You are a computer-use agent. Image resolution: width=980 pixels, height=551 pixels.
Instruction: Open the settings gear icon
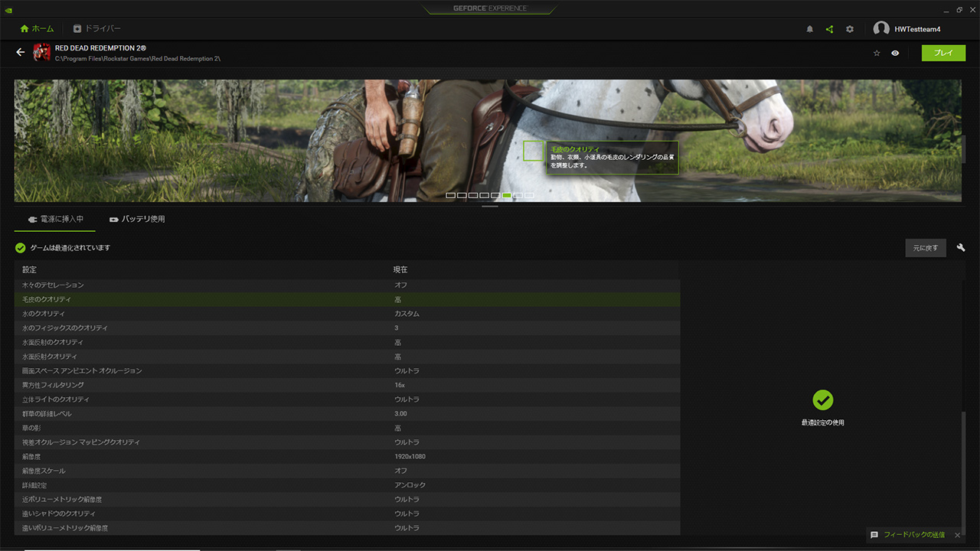(850, 29)
